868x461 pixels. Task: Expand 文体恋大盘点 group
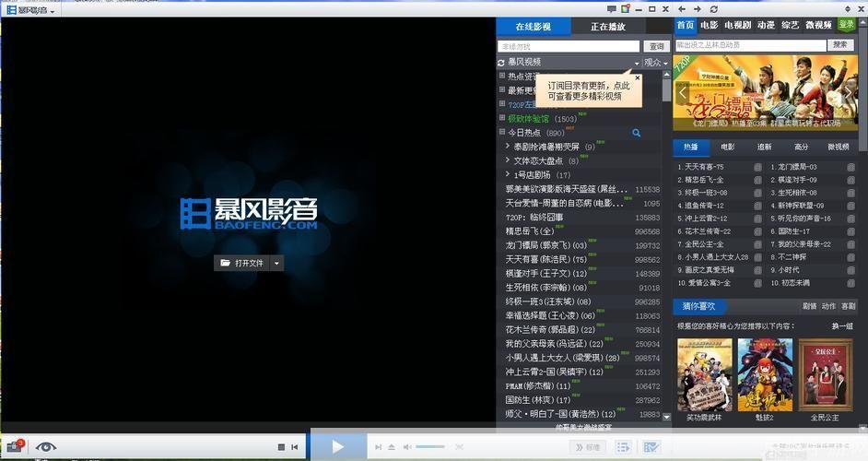[507, 160]
